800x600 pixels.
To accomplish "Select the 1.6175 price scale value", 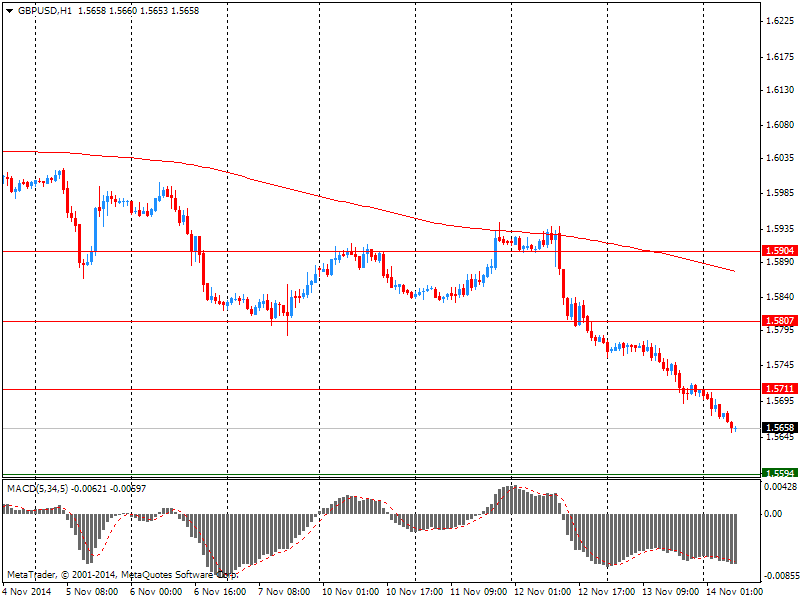I will tap(781, 57).
